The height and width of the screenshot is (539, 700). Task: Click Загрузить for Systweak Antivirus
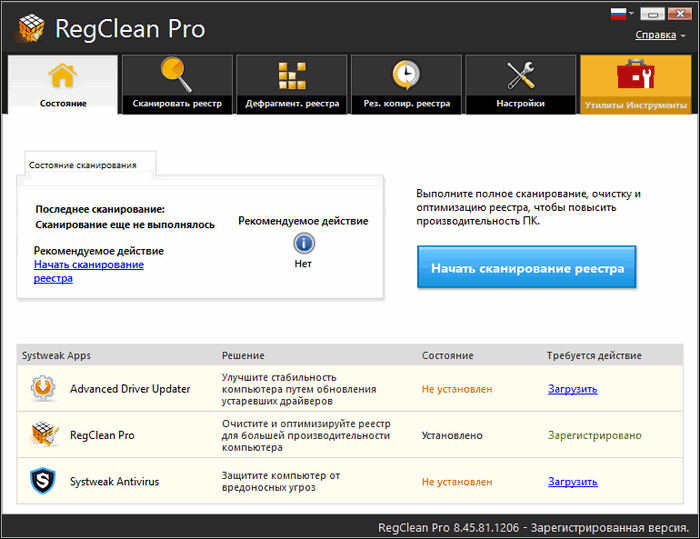572,481
